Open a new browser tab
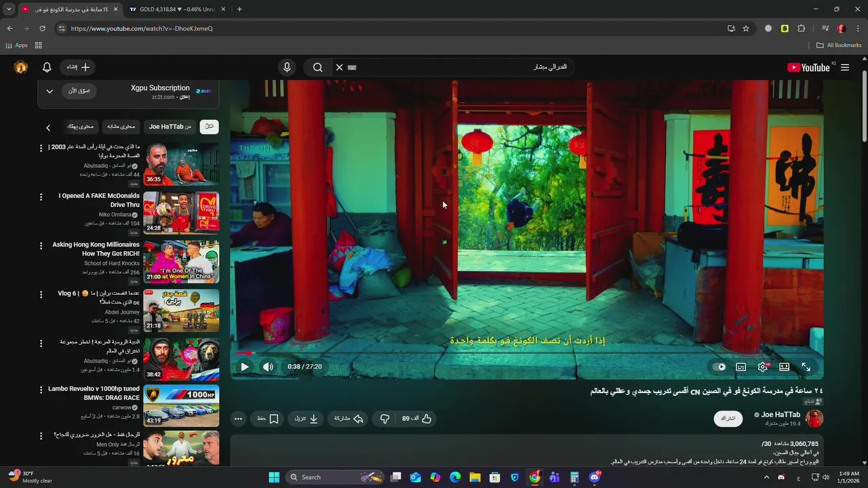 tap(239, 9)
